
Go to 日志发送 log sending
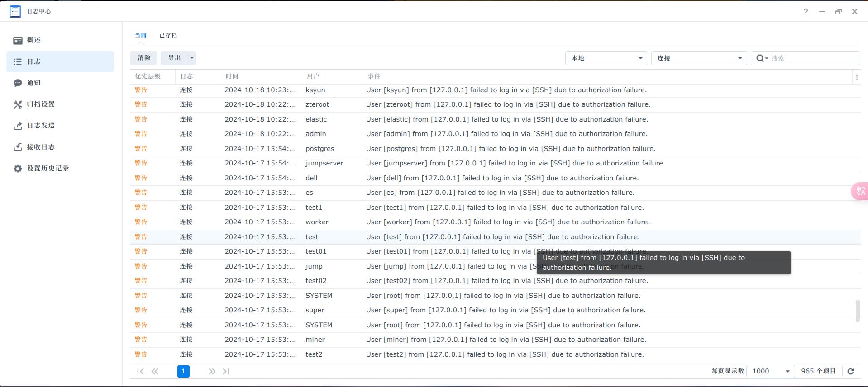click(x=60, y=125)
